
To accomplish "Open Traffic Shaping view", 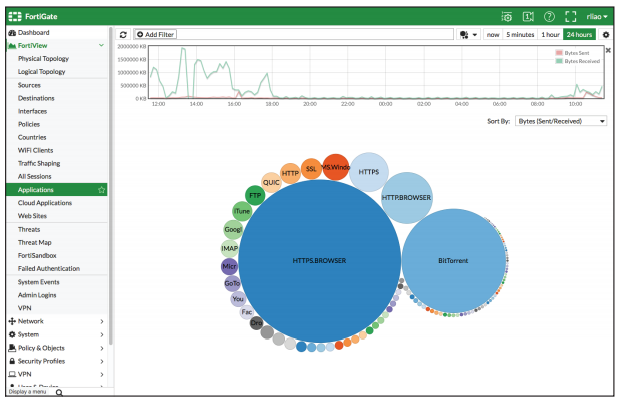I will 39,163.
